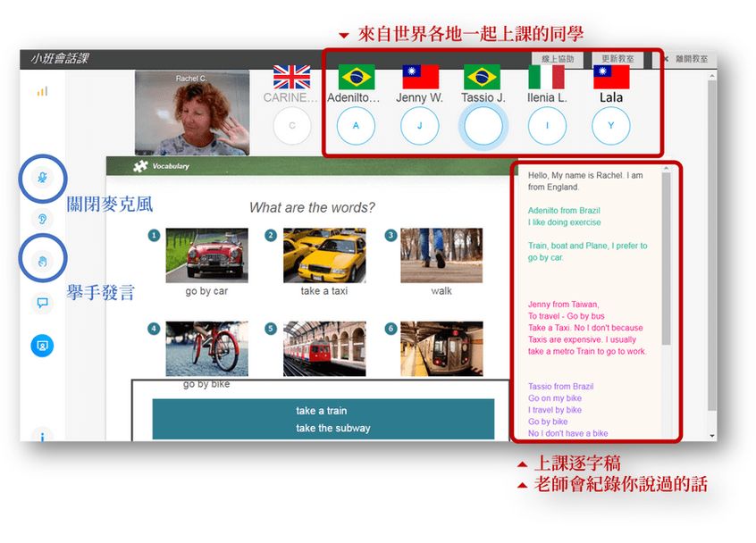Image resolution: width=756 pixels, height=543 pixels.
Task: Click the blue participant view icon
Action: pos(42,345)
